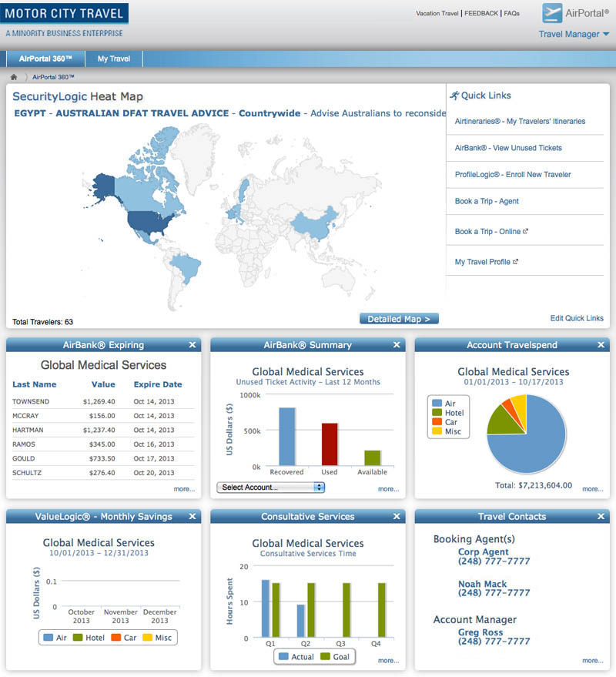This screenshot has width=616, height=677.
Task: Click the running figure Quick Links icon
Action: (454, 96)
